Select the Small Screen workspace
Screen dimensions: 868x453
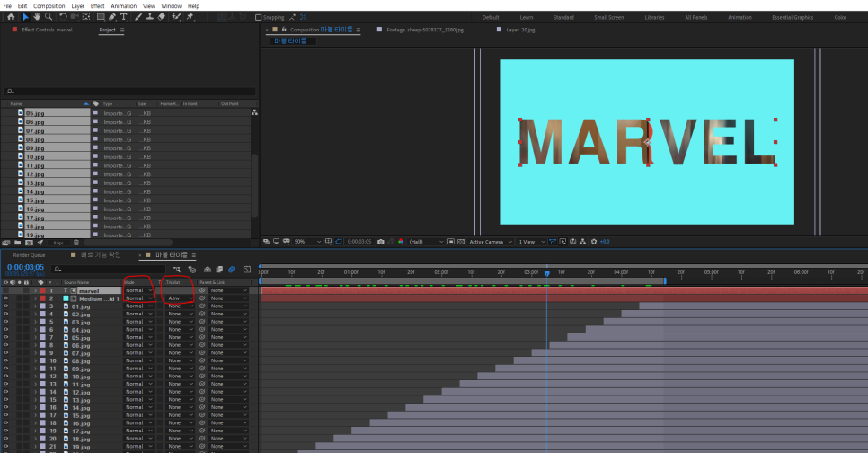[609, 17]
